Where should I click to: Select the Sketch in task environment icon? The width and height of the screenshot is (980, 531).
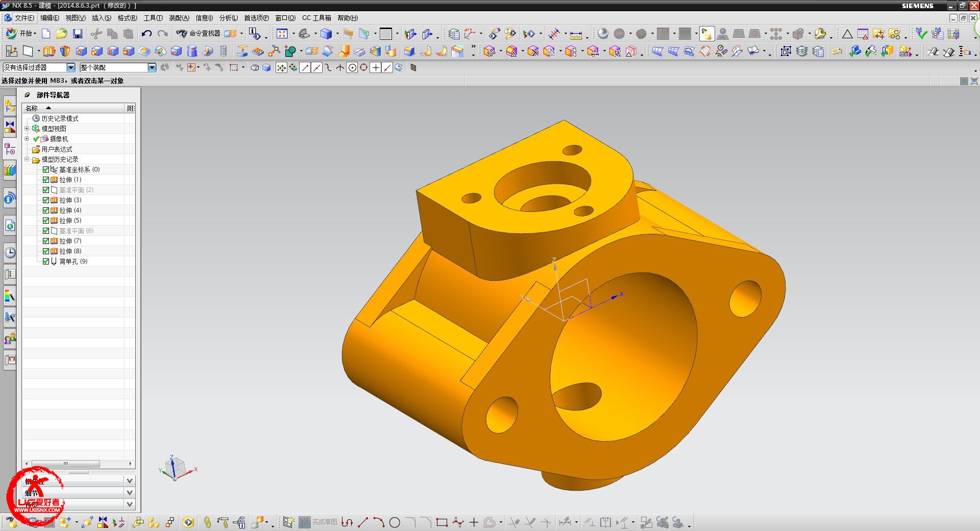11,51
